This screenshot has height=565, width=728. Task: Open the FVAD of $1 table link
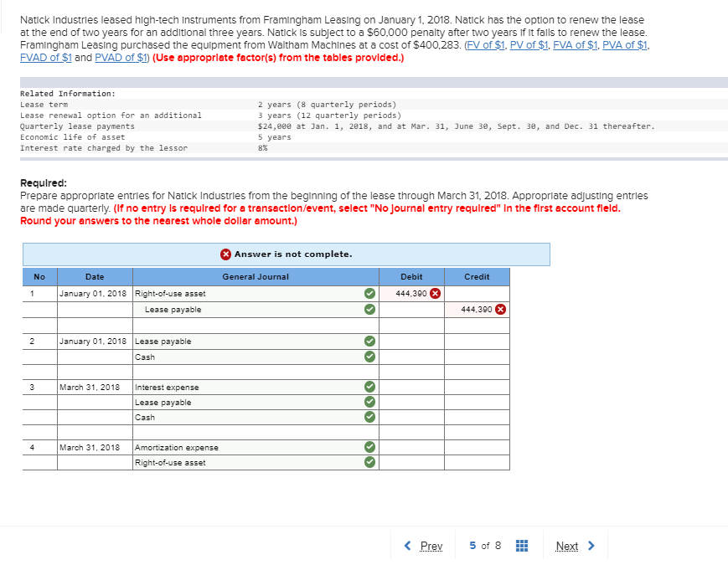pos(46,58)
